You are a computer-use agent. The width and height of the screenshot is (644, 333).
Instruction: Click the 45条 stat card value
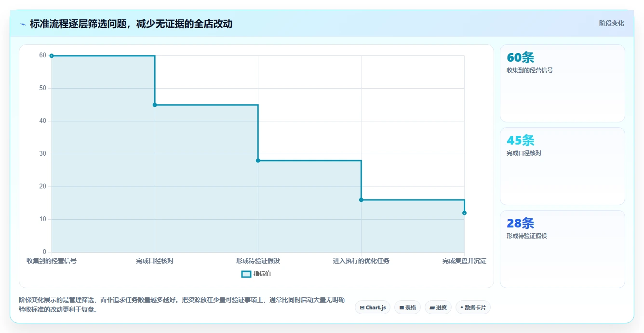520,140
